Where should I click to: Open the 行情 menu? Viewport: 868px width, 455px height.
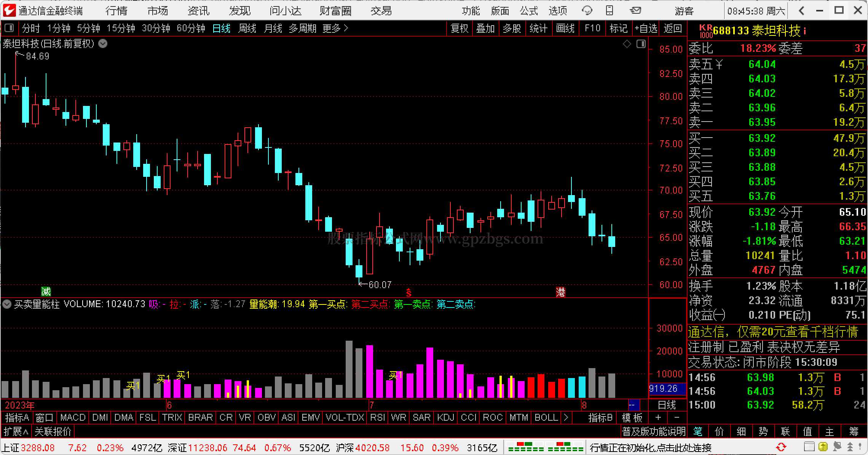pos(116,11)
